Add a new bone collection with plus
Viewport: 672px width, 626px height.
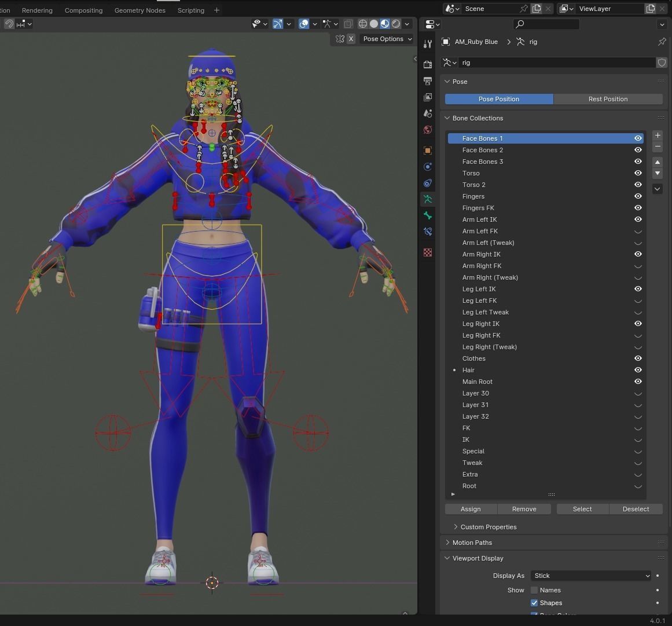658,135
